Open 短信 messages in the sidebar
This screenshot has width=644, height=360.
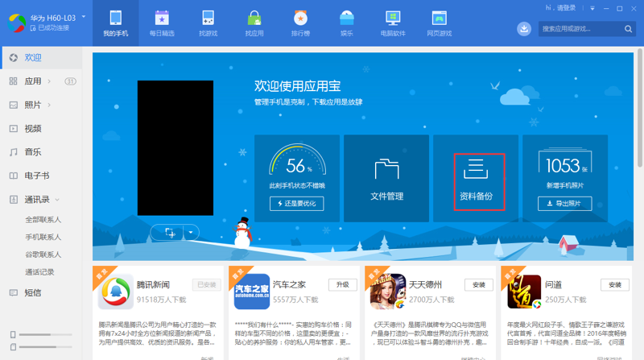(33, 292)
